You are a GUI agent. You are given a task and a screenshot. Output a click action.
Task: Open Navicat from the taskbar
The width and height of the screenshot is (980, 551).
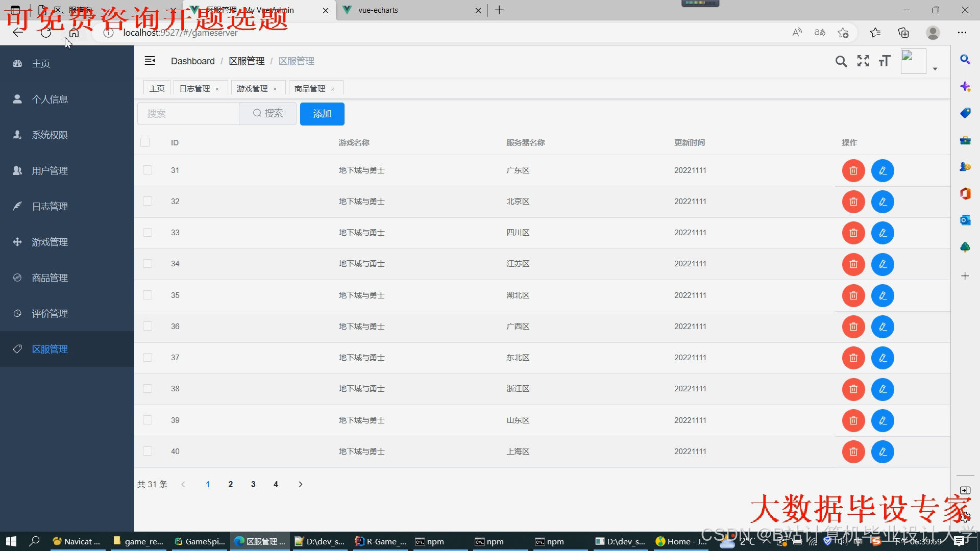(x=78, y=541)
